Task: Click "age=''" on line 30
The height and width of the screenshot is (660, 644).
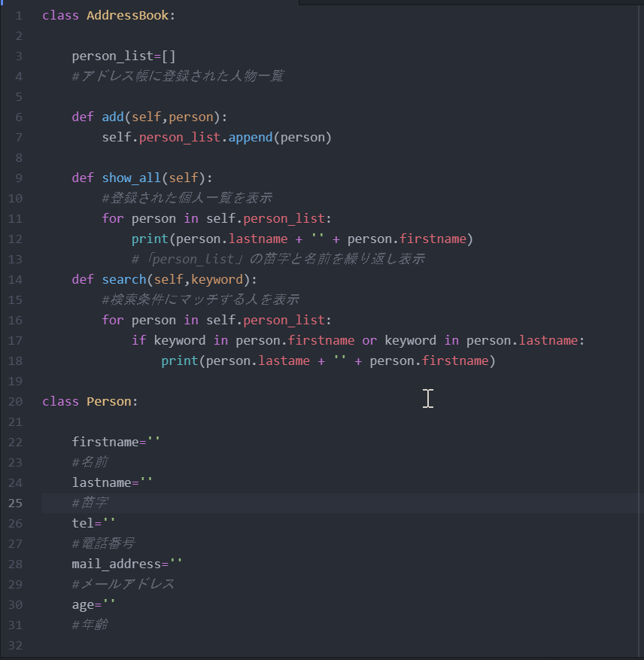Action: coord(93,605)
